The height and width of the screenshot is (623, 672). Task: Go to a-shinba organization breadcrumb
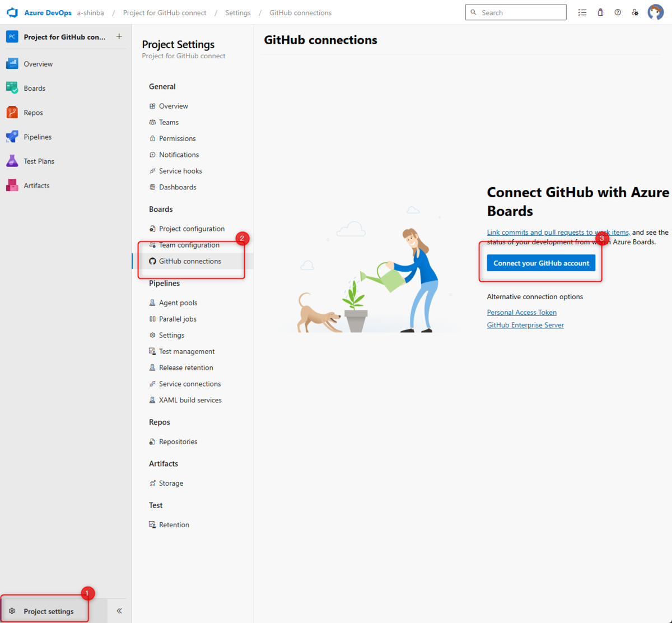pos(90,12)
